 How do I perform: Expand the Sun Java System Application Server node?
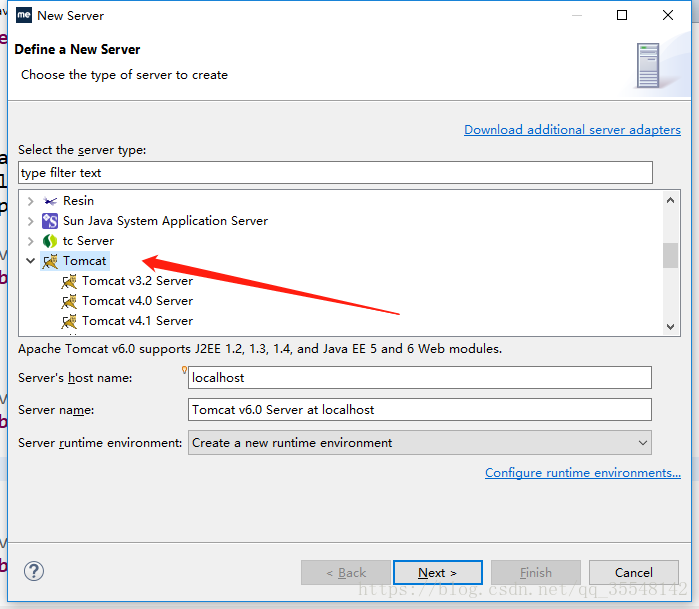[30, 221]
